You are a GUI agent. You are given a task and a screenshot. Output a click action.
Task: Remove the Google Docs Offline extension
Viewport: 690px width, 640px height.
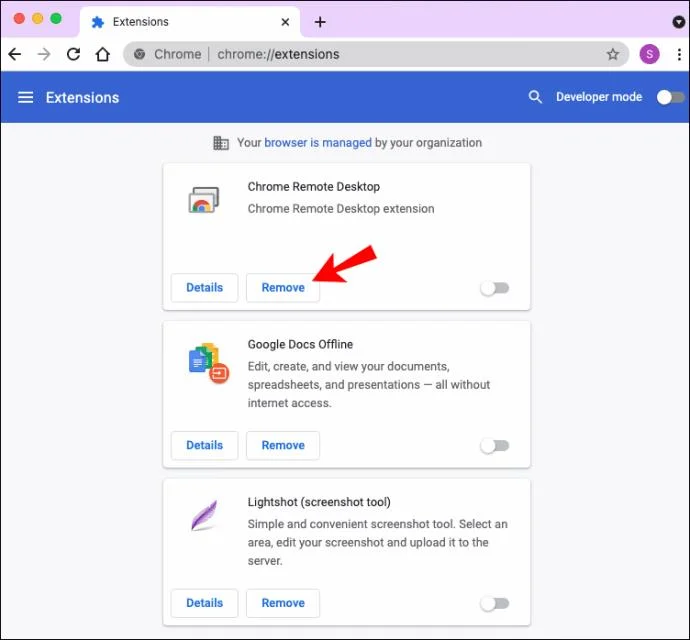coord(283,445)
